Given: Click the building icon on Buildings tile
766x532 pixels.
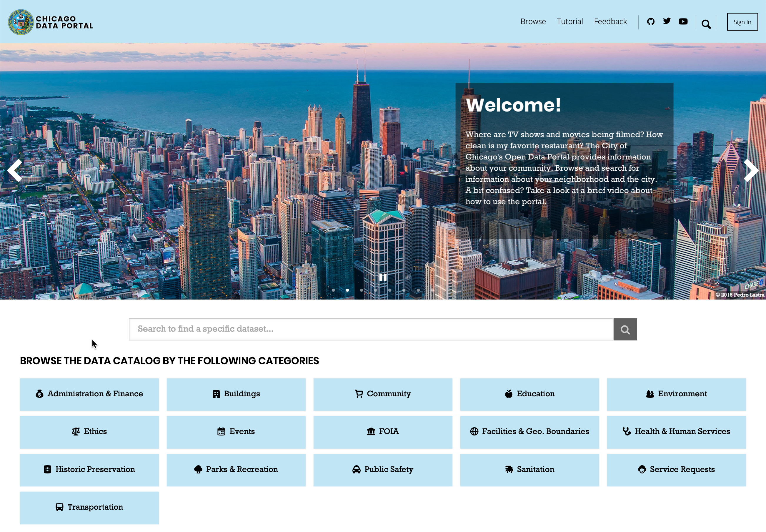Looking at the screenshot, I should click(x=216, y=394).
